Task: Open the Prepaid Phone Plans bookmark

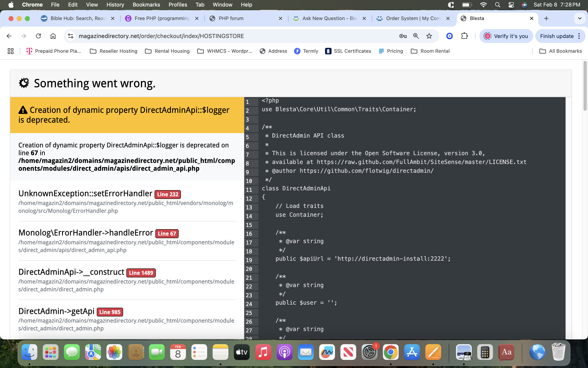Action: coord(53,51)
